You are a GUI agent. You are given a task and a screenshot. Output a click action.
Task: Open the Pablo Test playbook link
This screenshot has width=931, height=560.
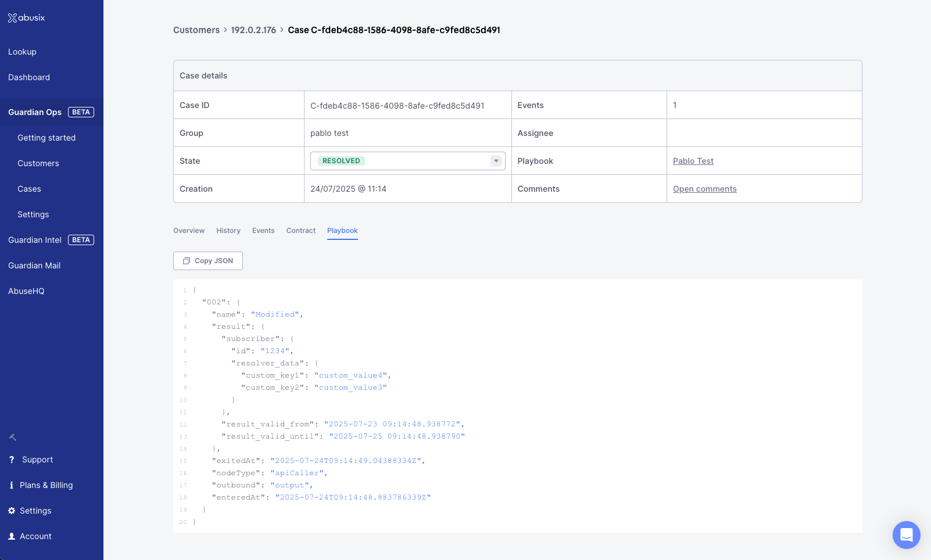click(x=693, y=161)
